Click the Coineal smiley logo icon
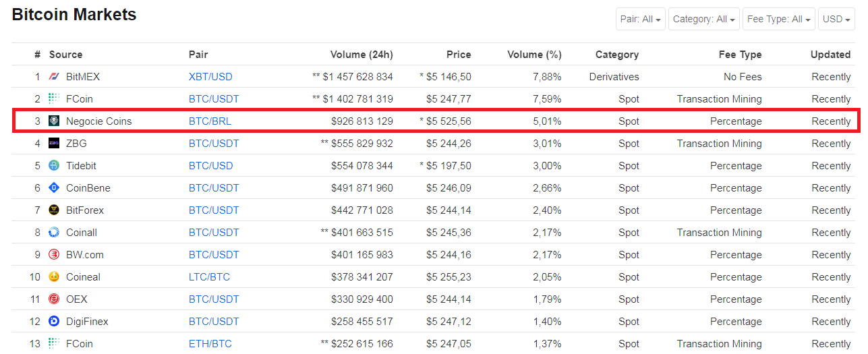Screen dimensions: 868x354 click(x=55, y=277)
